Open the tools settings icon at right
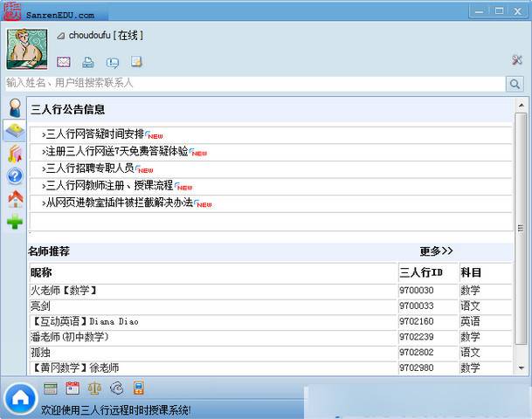Screen dimensions: 532x419 [516, 60]
